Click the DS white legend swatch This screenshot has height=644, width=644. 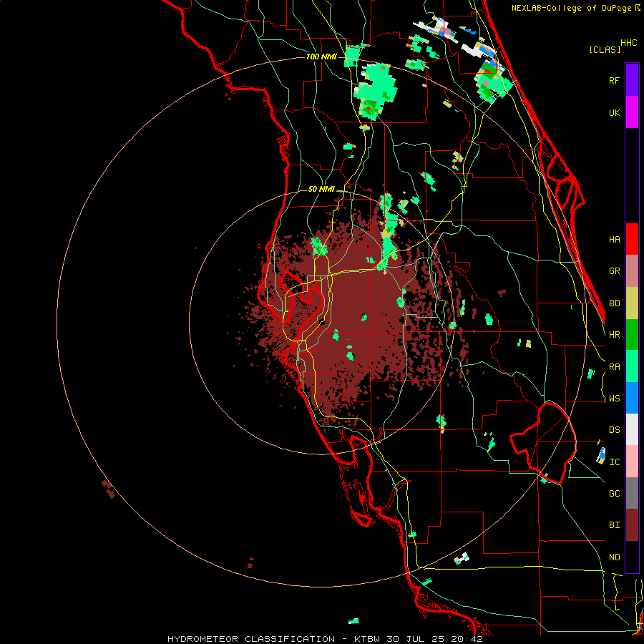(x=632, y=429)
